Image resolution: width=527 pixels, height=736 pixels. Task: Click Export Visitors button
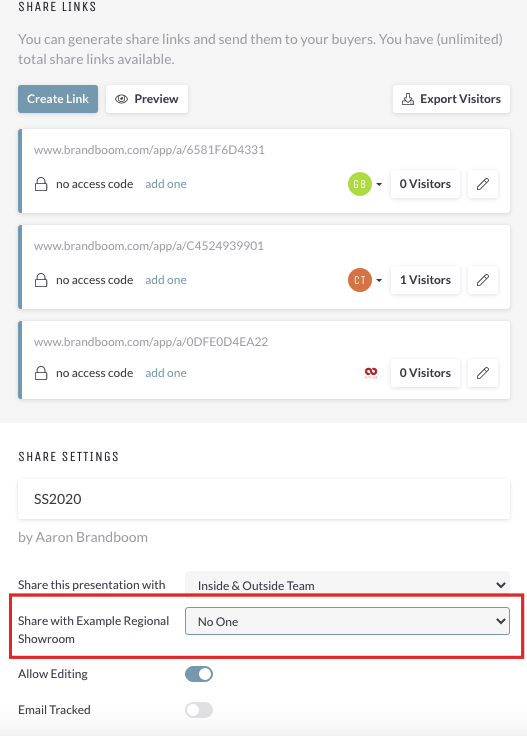click(x=451, y=99)
